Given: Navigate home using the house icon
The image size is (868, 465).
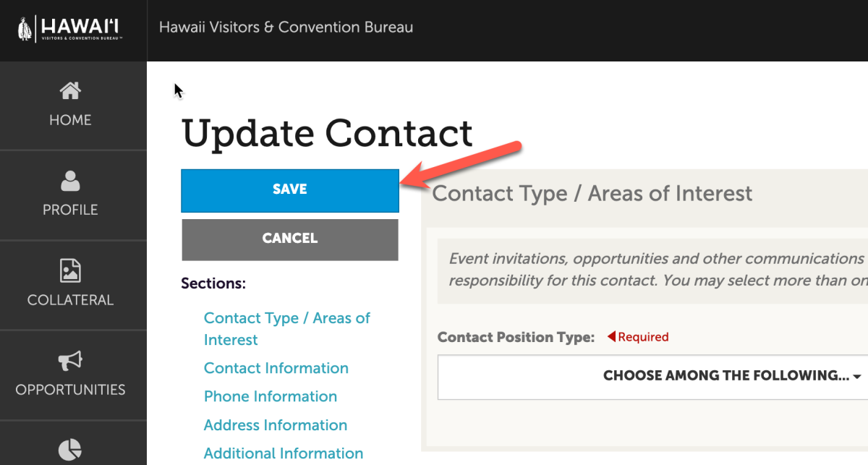Looking at the screenshot, I should (70, 90).
